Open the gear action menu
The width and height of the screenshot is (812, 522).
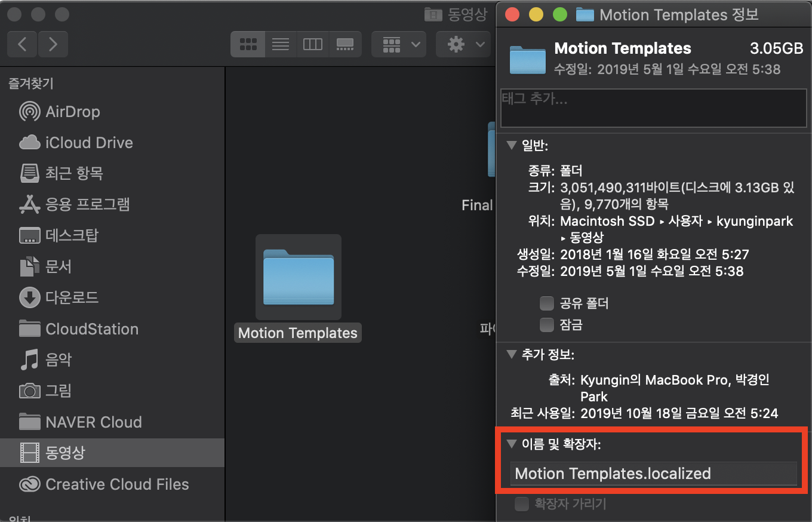point(463,44)
